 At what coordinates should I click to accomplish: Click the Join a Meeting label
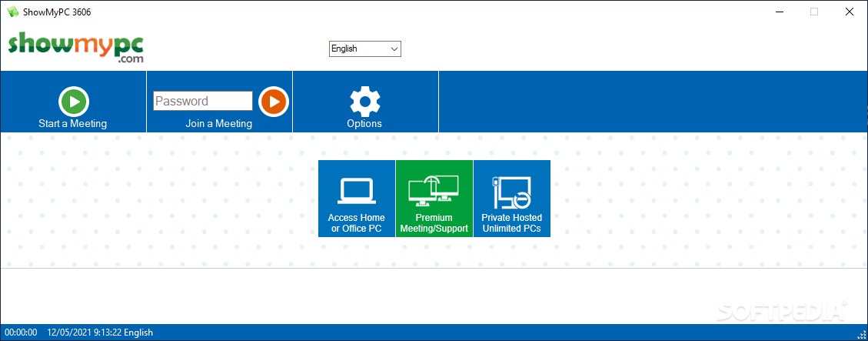[218, 123]
